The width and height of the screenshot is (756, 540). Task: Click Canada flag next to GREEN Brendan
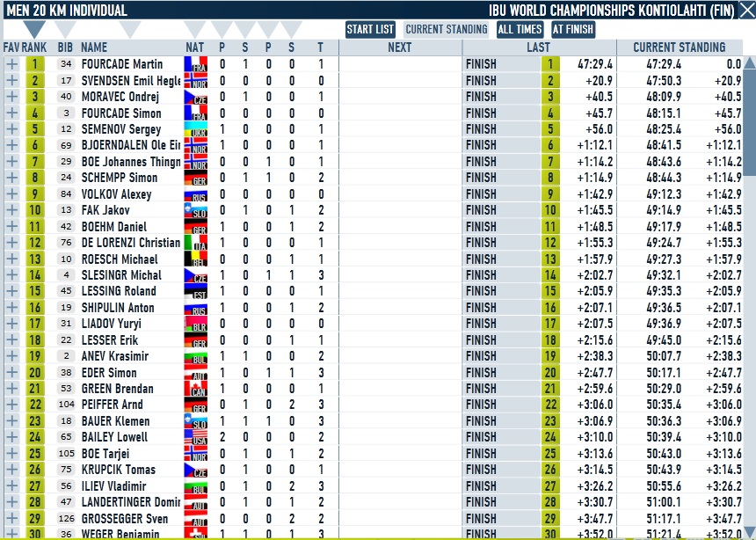pos(196,389)
